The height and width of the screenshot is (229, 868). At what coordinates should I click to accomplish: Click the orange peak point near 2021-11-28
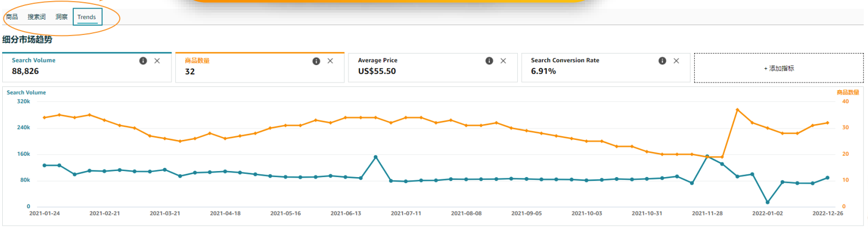(x=737, y=110)
